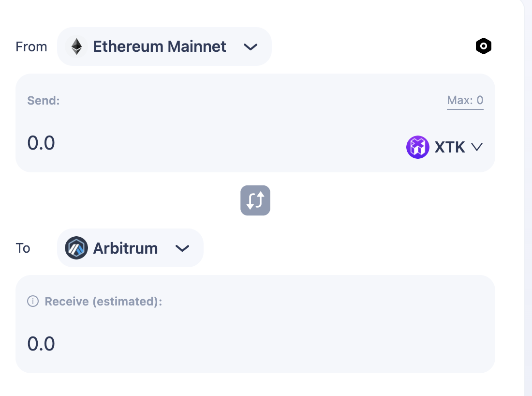532x396 pixels.
Task: Click the To label
Action: pos(23,248)
